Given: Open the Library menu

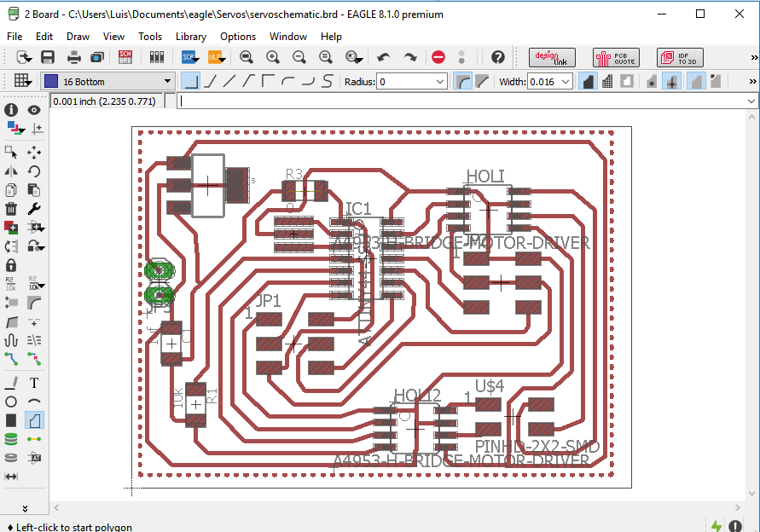Looking at the screenshot, I should (190, 37).
